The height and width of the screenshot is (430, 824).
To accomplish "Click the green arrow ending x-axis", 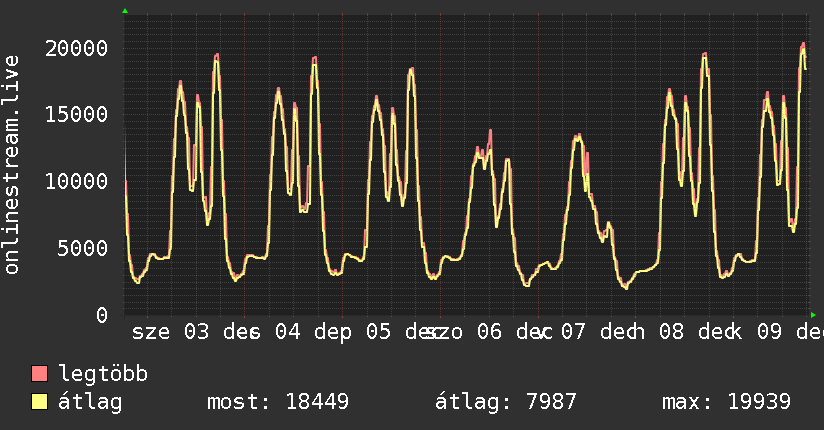I will 813,315.
